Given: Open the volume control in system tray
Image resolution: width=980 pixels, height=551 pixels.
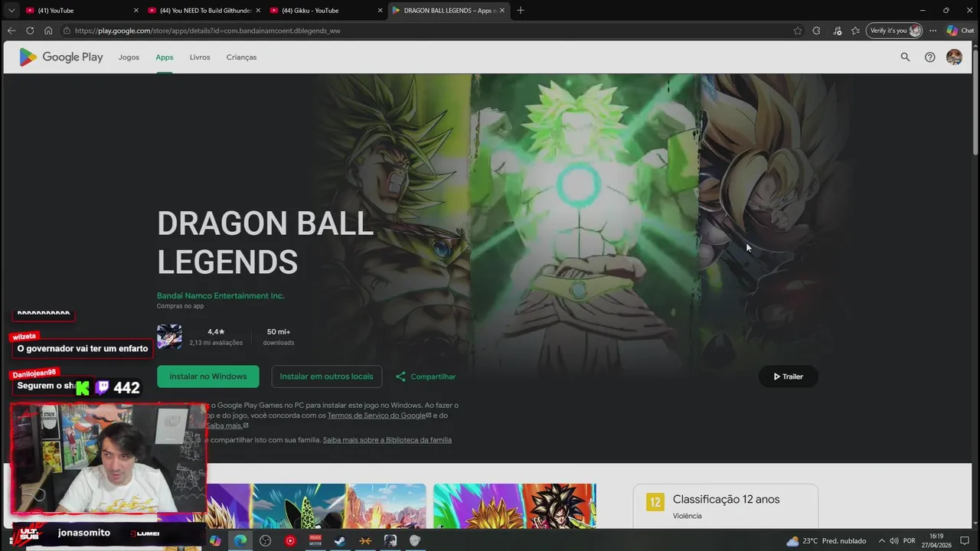Looking at the screenshot, I should pyautogui.click(x=893, y=541).
